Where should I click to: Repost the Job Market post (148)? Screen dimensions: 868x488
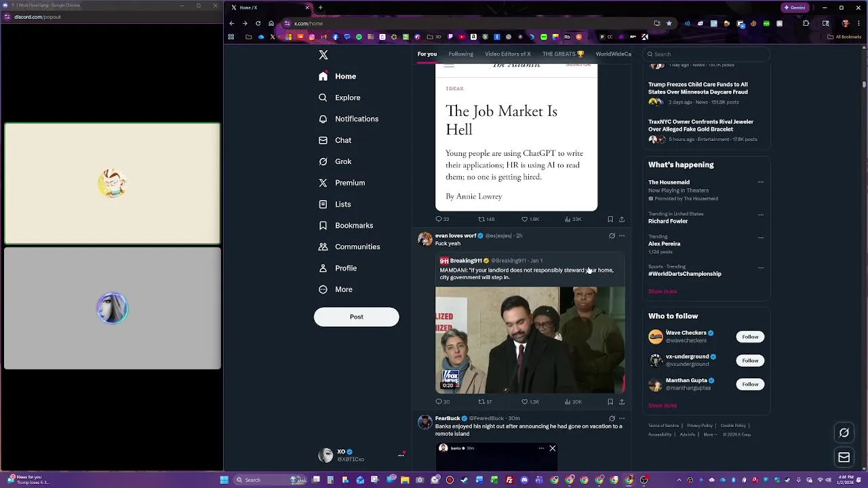click(486, 219)
